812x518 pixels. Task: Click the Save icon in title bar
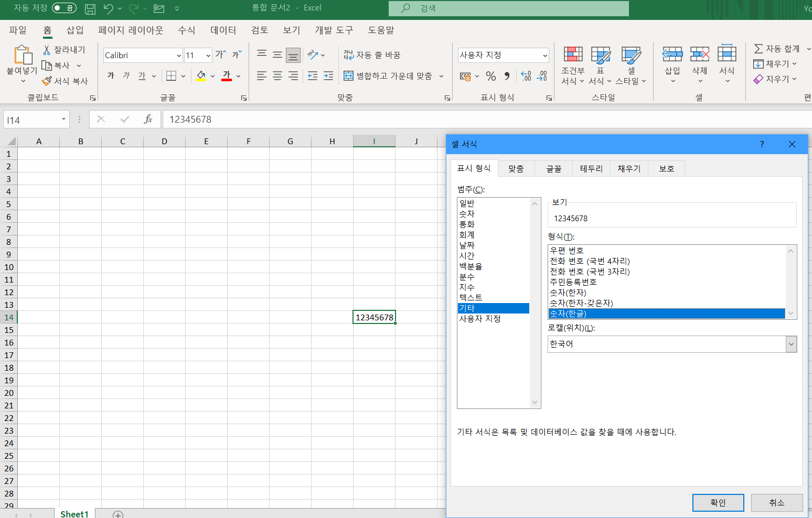click(x=90, y=8)
